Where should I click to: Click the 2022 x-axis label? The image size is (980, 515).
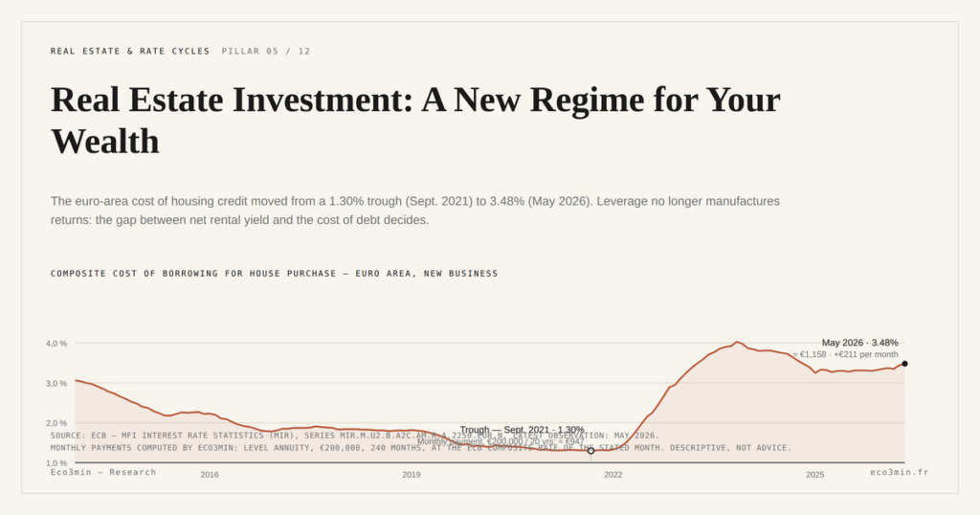tap(613, 475)
